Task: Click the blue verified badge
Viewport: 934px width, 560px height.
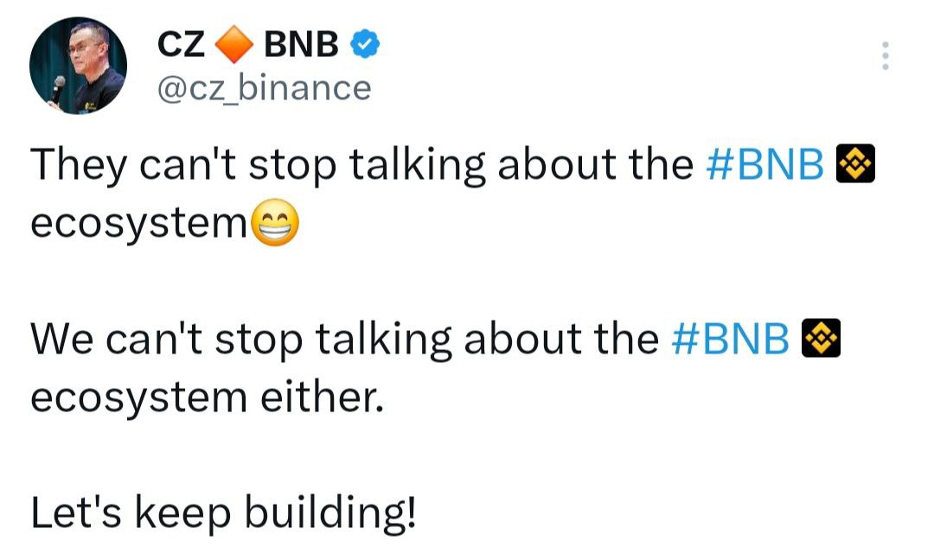Action: [362, 44]
